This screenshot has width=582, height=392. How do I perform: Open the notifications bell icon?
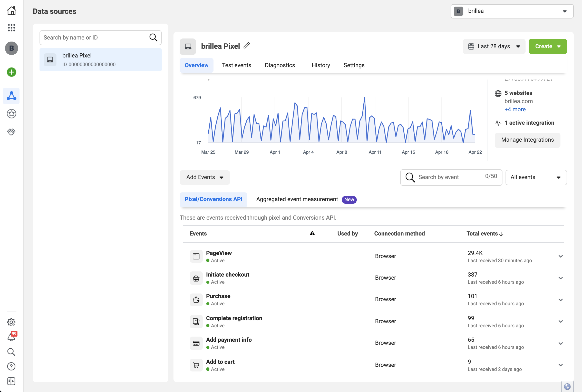coord(11,337)
